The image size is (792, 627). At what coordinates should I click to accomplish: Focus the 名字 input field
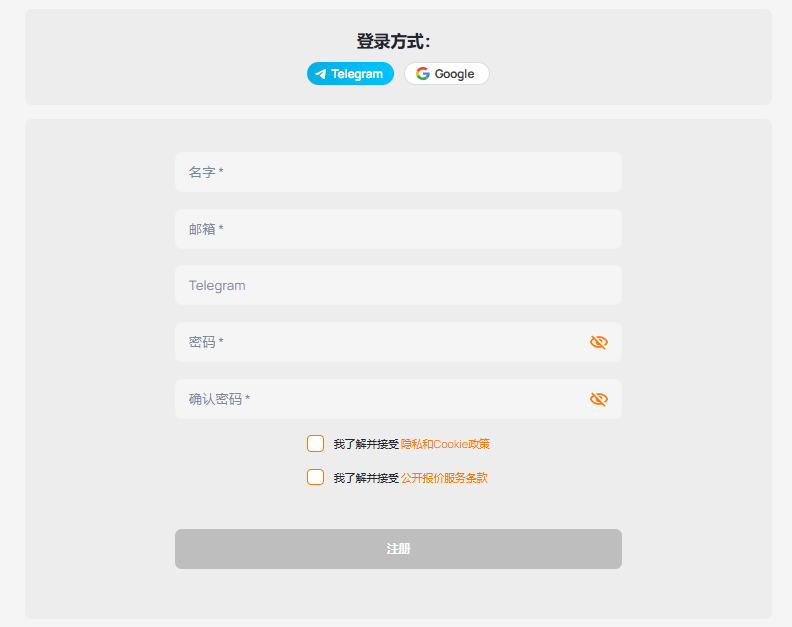(x=398, y=172)
